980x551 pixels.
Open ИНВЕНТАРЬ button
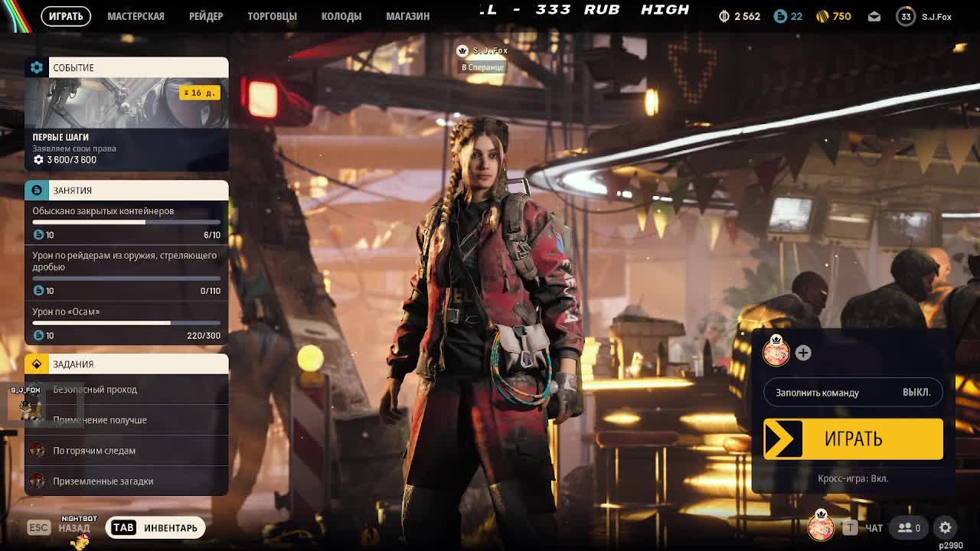tap(156, 527)
